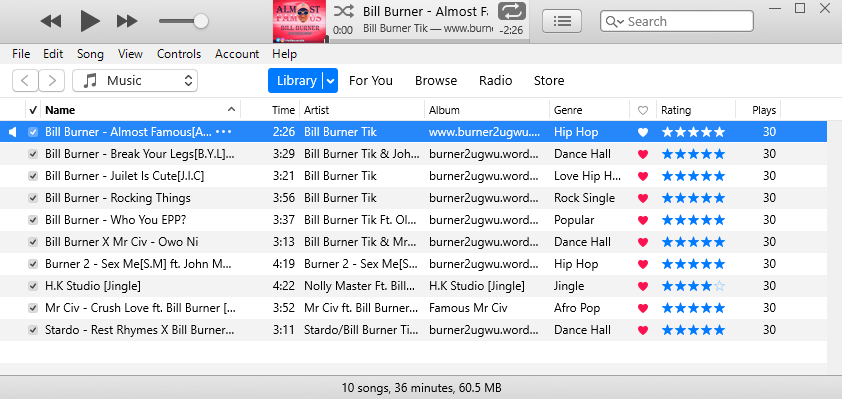Toggle shuffle icon in now playing display
The image size is (842, 399).
click(344, 11)
